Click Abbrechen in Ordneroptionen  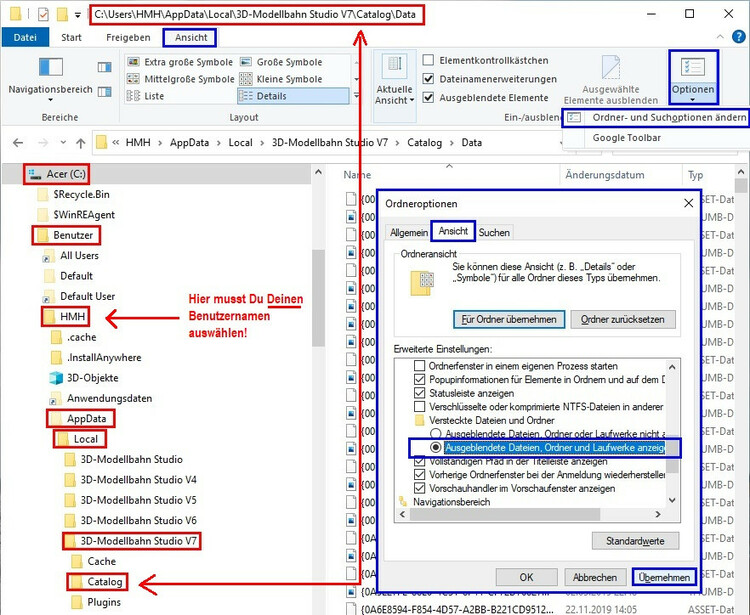coord(595,577)
